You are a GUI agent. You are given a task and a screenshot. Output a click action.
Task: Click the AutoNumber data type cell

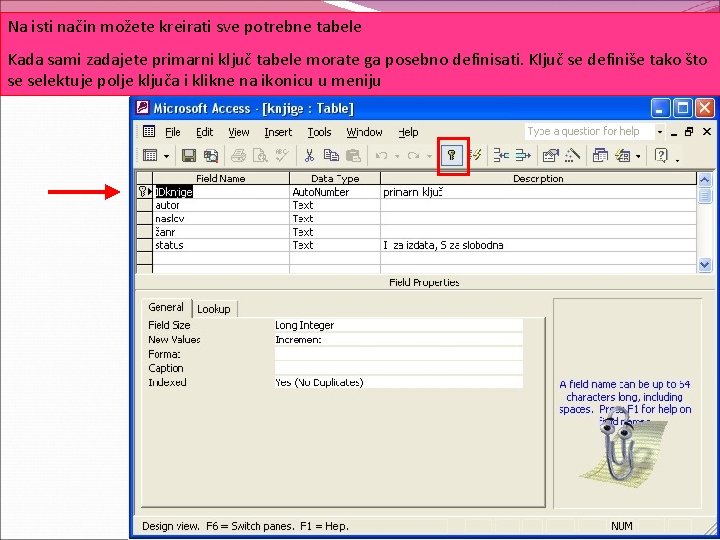coord(335,192)
